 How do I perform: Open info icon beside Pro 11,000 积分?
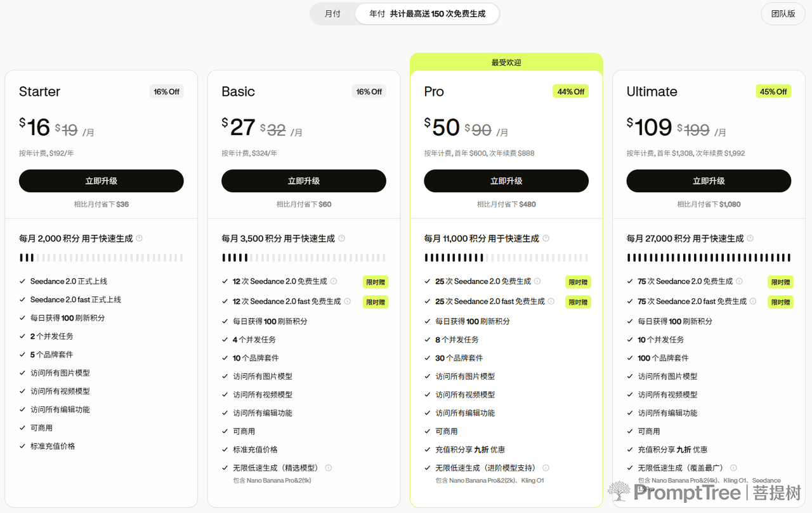tap(546, 239)
